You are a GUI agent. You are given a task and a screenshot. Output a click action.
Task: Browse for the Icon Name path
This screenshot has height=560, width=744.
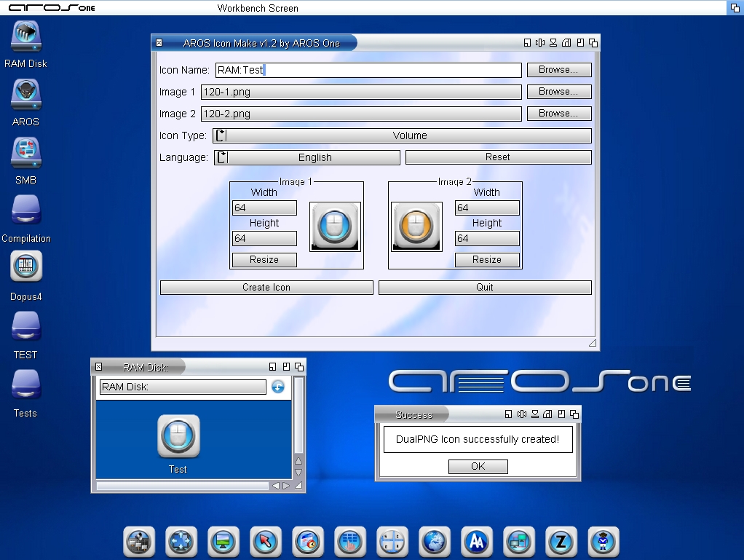[x=559, y=70]
